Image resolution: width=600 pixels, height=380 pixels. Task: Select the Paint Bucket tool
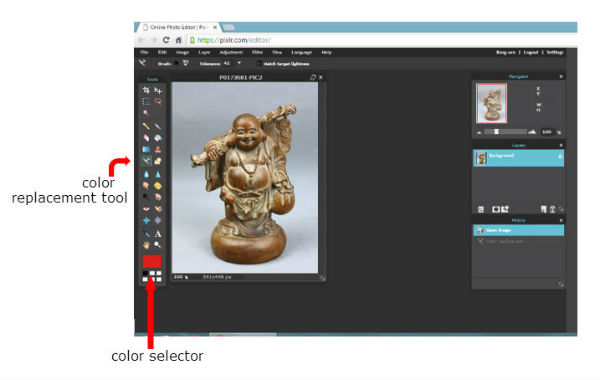coord(158,137)
